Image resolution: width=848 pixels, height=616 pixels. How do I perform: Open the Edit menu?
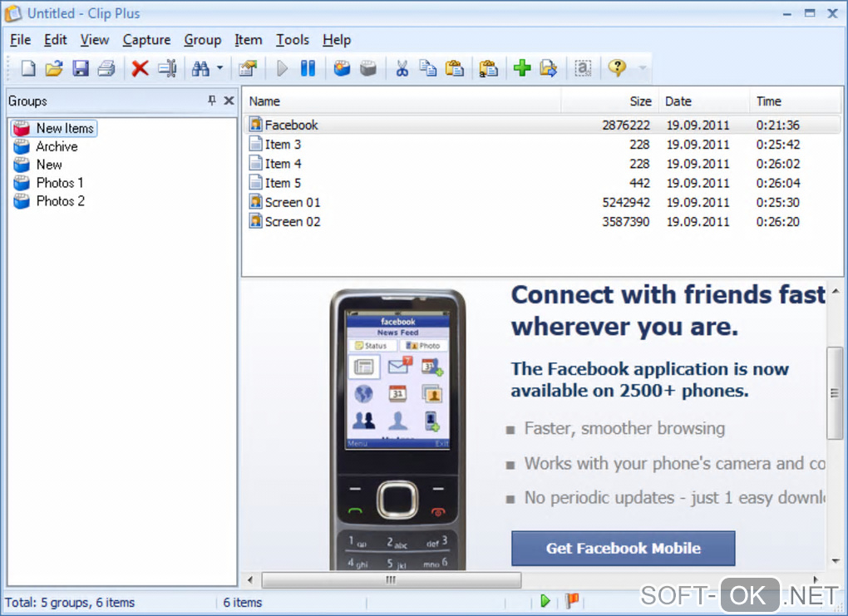pyautogui.click(x=55, y=40)
